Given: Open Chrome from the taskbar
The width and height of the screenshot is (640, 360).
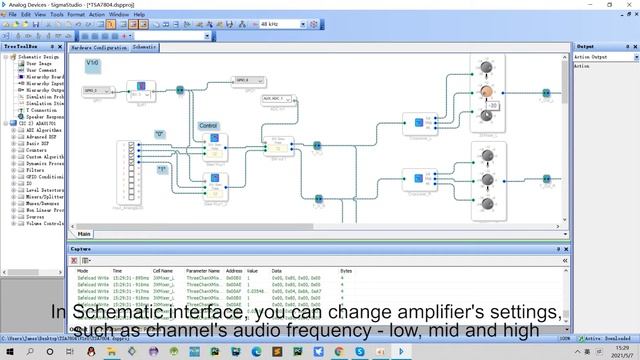Looking at the screenshot, I should [x=339, y=351].
